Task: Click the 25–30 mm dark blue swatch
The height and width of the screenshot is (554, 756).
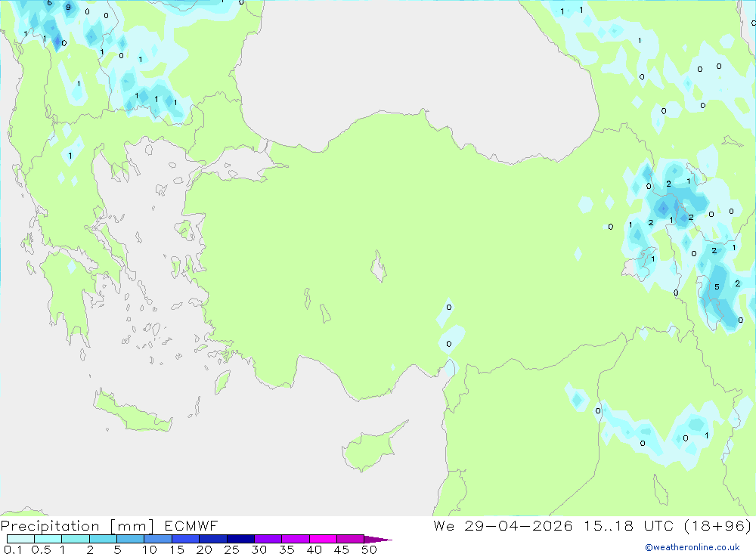Action: [x=240, y=539]
